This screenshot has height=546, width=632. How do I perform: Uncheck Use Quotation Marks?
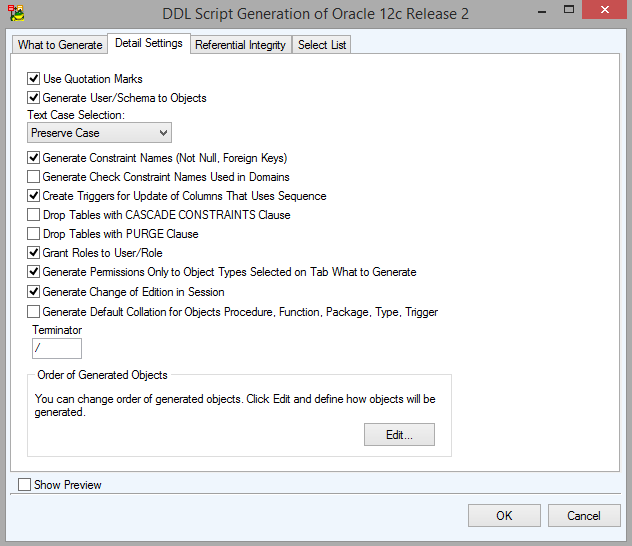(x=34, y=79)
